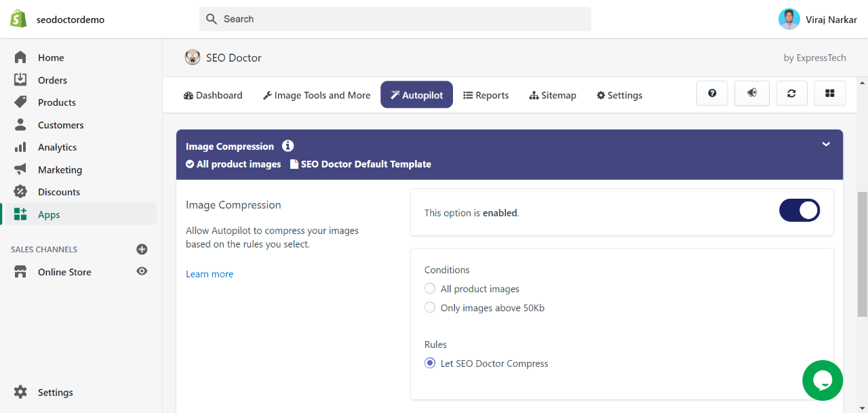Disable the Image Compression toggle
868x413 pixels.
(x=800, y=210)
